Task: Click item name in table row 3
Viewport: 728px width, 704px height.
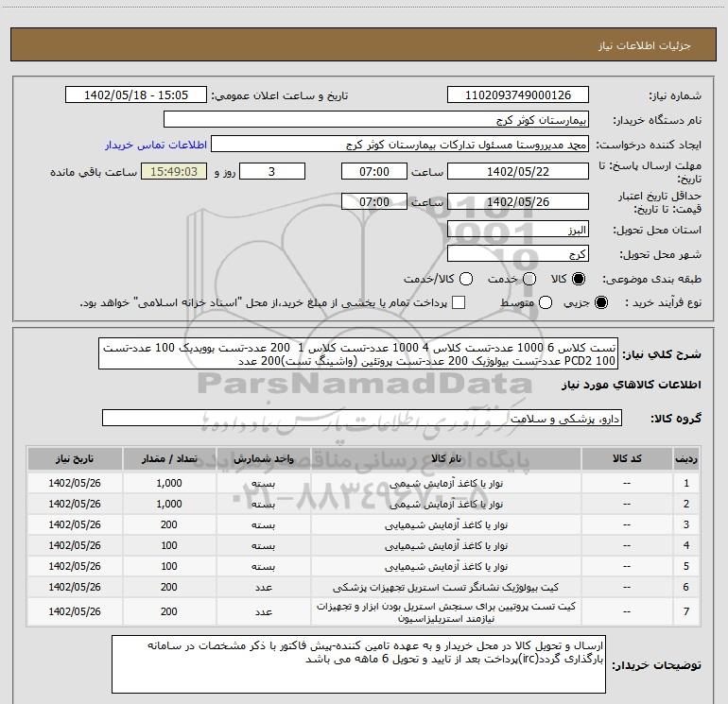Action: [x=446, y=524]
